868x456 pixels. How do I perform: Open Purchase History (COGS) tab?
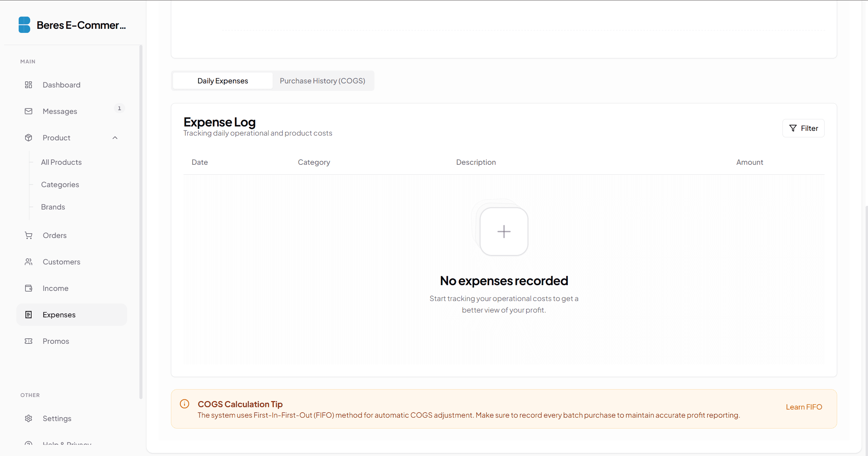click(323, 81)
